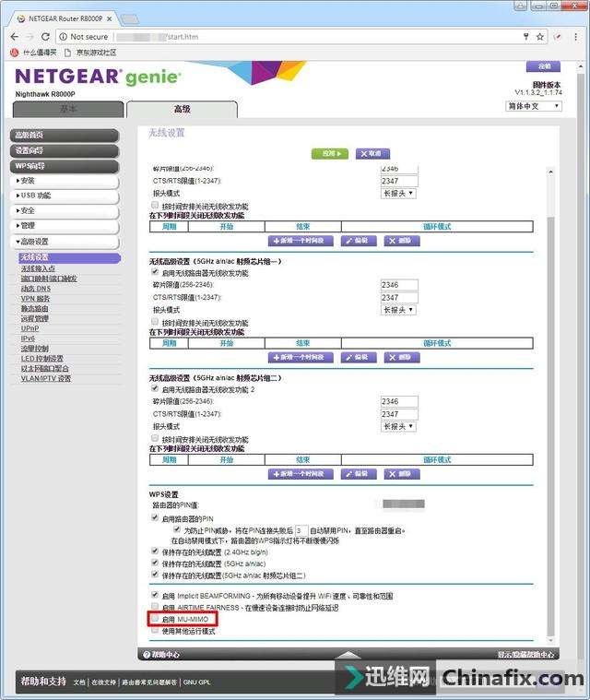Open the UPnP link
Image resolution: width=590 pixels, height=700 pixels.
29,328
